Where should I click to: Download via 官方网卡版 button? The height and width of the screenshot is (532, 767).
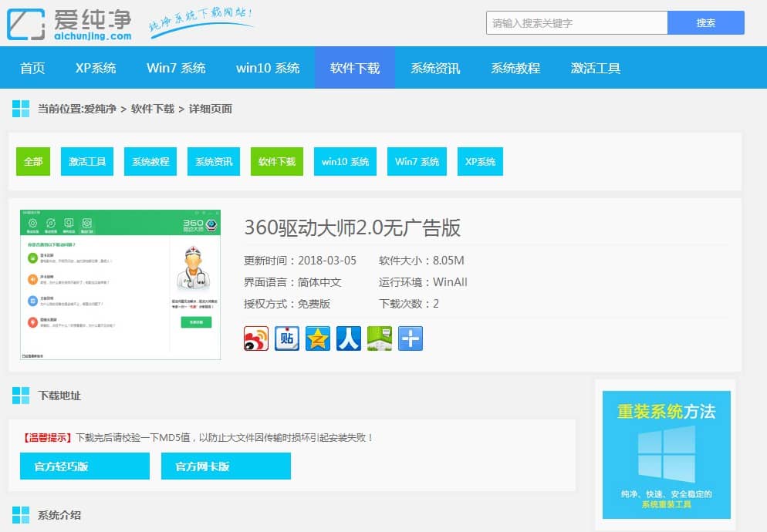click(x=226, y=466)
